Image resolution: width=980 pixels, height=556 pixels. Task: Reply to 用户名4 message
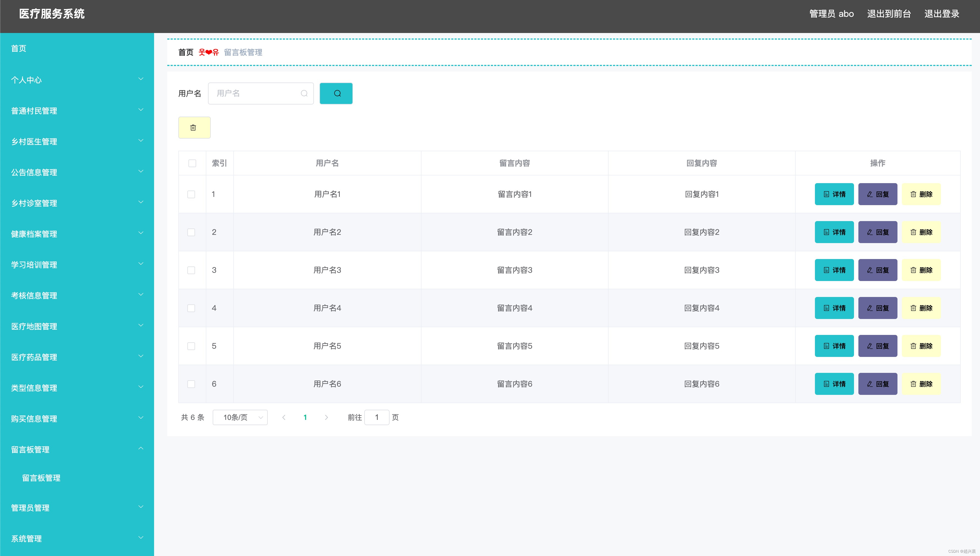pyautogui.click(x=878, y=308)
